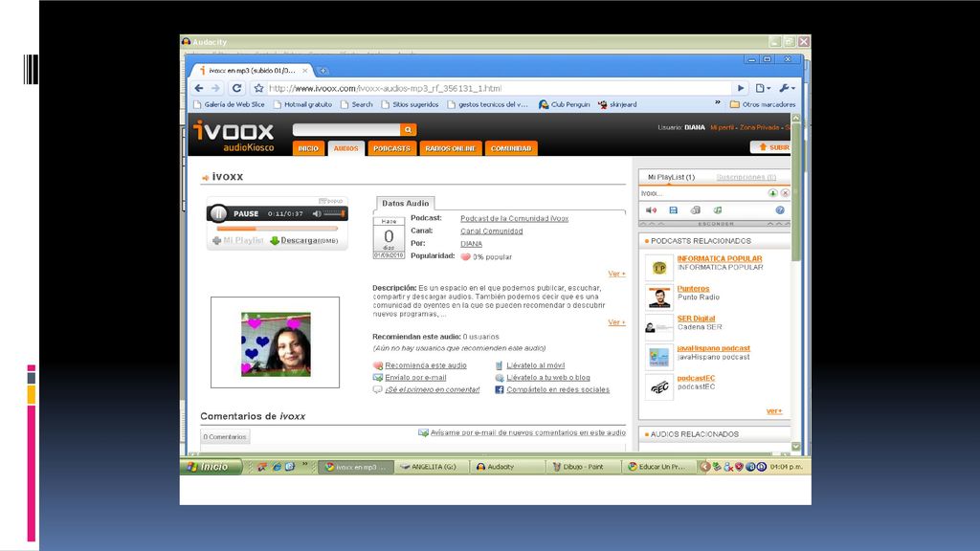Open Podcast de la Comunidad iVoox link
The height and width of the screenshot is (551, 980).
[514, 219]
